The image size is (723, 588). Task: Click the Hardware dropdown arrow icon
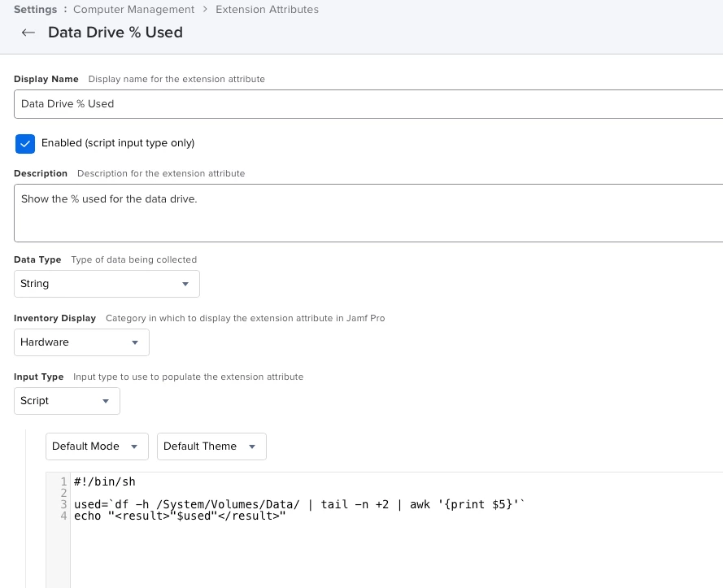tap(135, 342)
